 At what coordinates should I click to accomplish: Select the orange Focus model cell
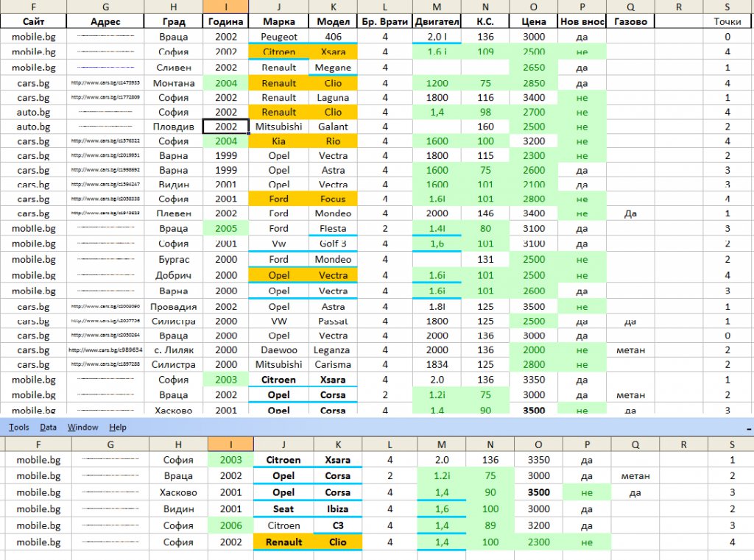[x=333, y=199]
